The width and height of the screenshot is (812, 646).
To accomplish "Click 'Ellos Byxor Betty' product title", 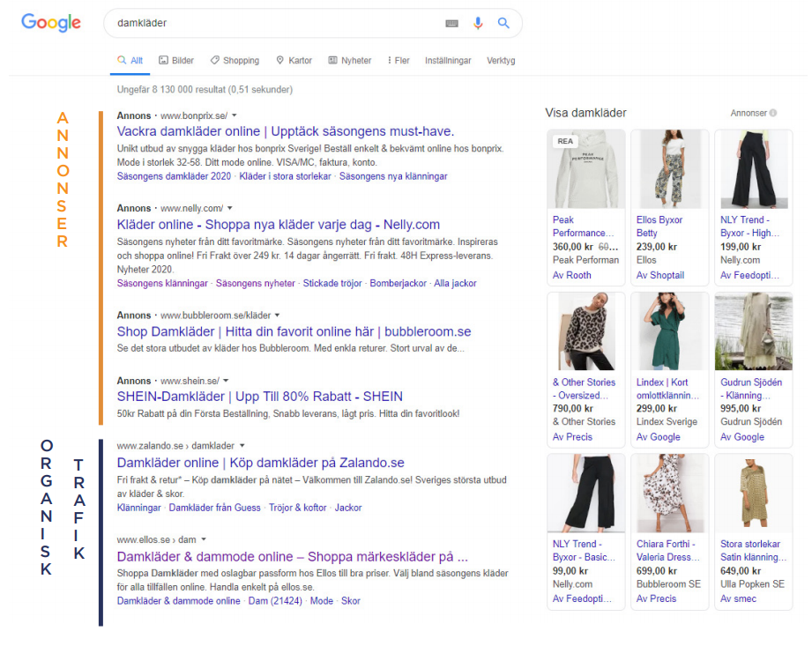I will [x=659, y=226].
